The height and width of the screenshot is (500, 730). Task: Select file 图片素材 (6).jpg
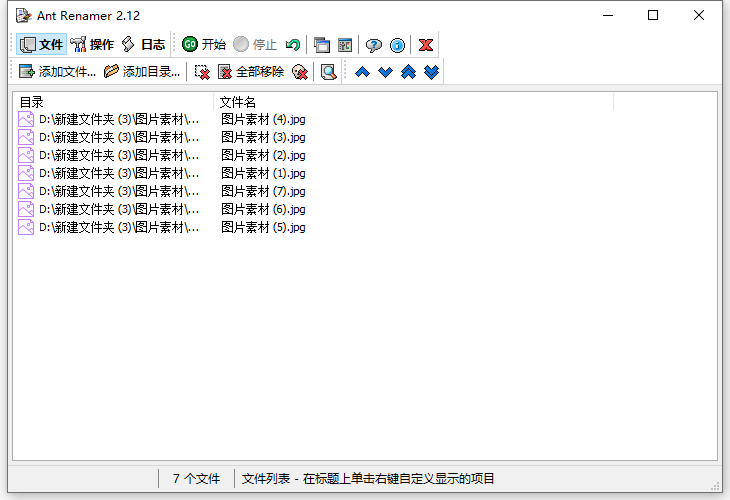(x=263, y=209)
